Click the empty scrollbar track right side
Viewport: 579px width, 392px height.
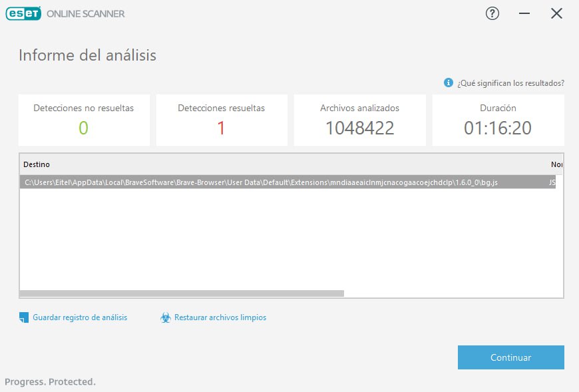click(x=453, y=294)
